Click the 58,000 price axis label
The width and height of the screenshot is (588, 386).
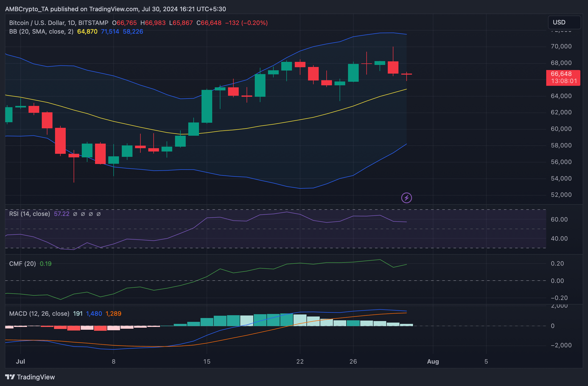tap(561, 145)
